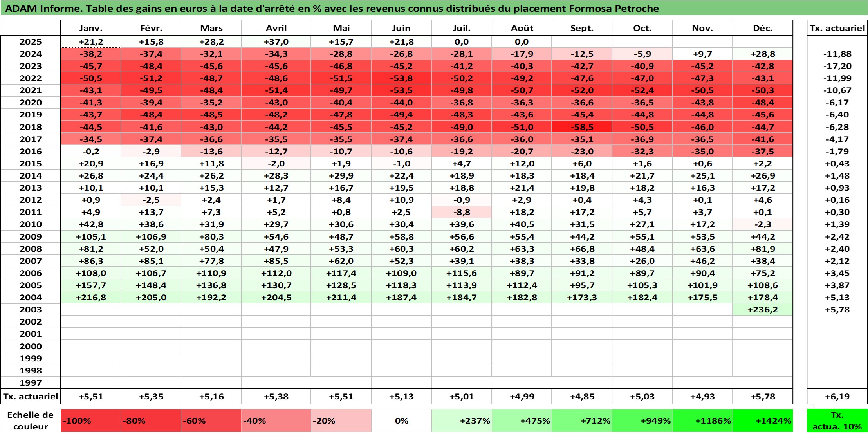Select the +81,9 cell for Déc. 2008
The width and height of the screenshot is (868, 433).
tap(763, 249)
